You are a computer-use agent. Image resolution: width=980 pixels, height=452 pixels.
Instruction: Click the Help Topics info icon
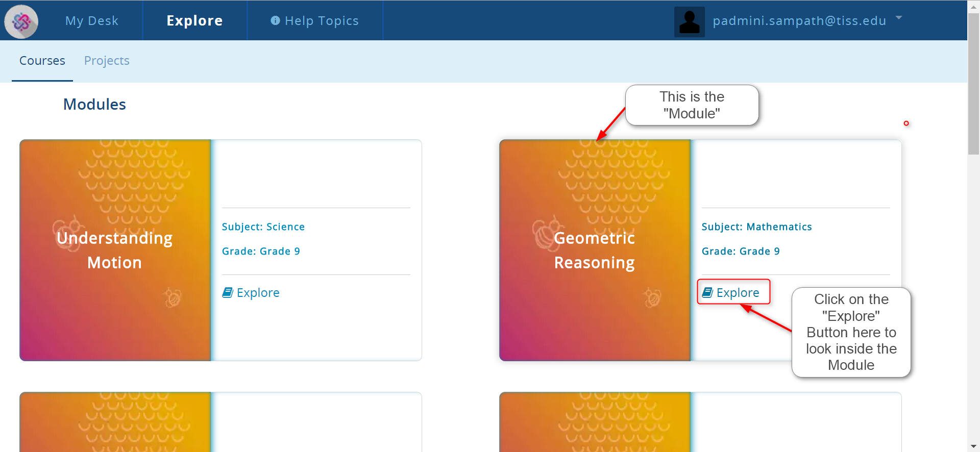(x=275, y=20)
